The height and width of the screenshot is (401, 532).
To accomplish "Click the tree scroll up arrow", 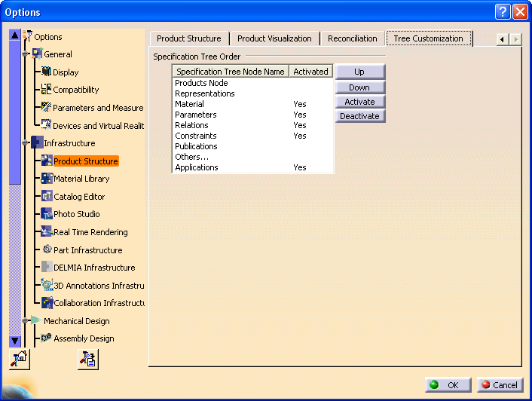I will click(15, 35).
